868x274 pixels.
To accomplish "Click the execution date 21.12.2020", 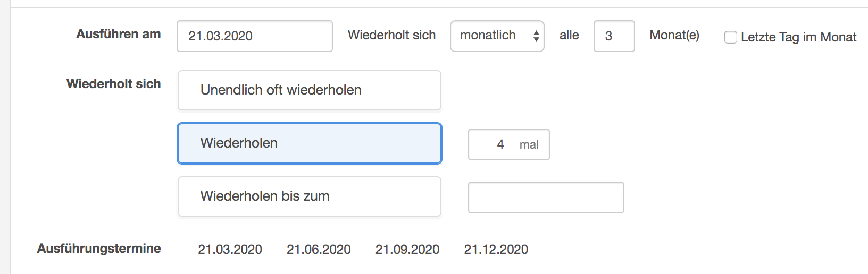I will pyautogui.click(x=496, y=250).
